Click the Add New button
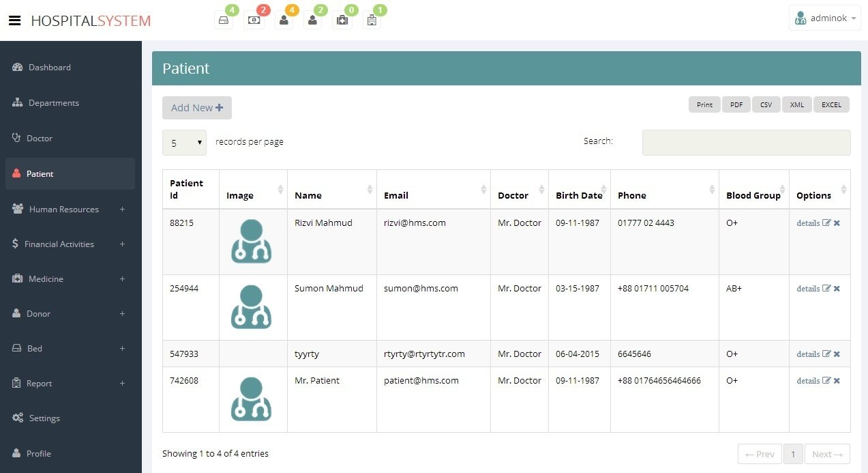Image resolution: width=868 pixels, height=473 pixels. 197,108
